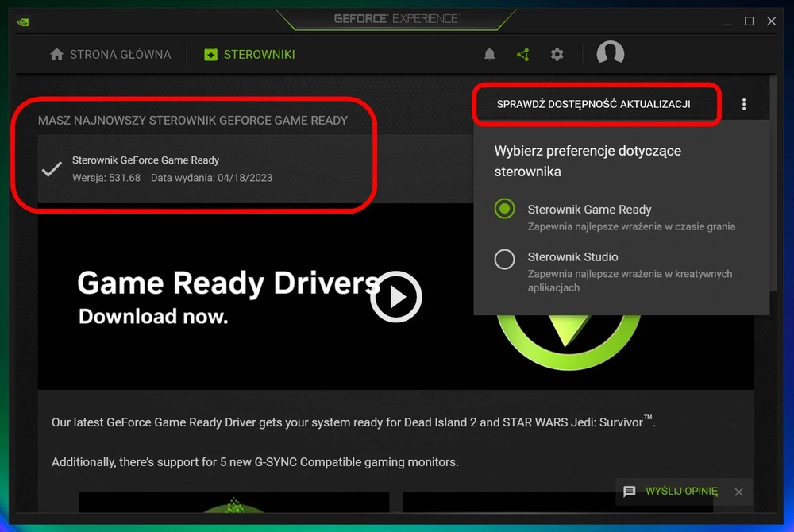The image size is (794, 532).
Task: Click the G-SYNC Compatible monitors sentence
Action: coord(255,462)
